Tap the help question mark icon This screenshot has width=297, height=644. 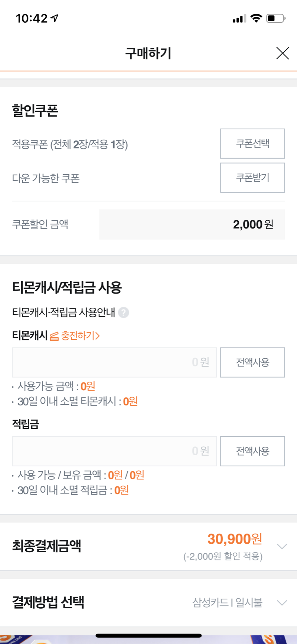(123, 313)
